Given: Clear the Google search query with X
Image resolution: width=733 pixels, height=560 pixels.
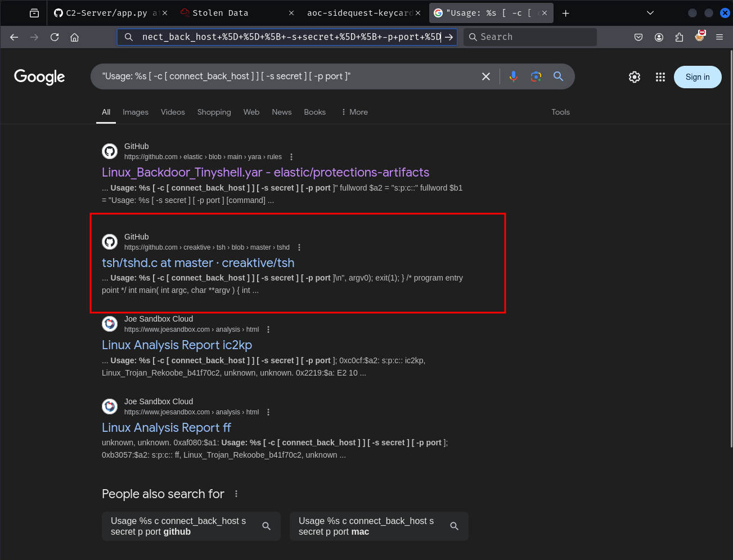Looking at the screenshot, I should click(x=486, y=76).
